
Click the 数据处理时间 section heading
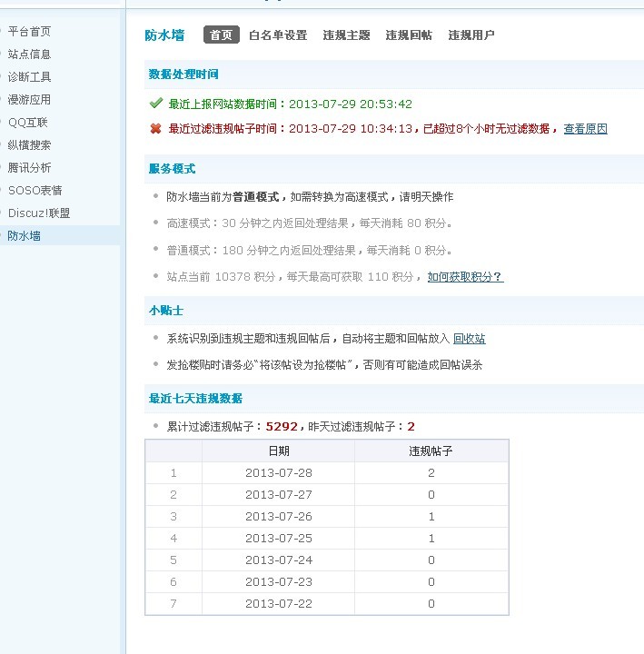coord(183,74)
